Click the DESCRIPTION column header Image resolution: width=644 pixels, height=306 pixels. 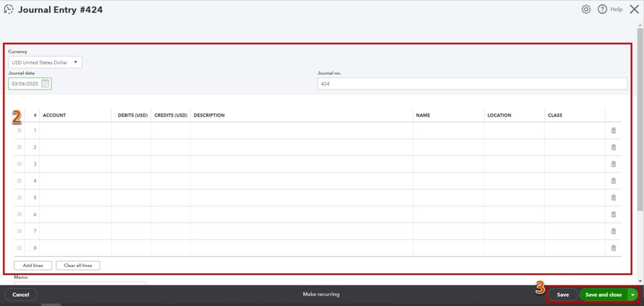[x=209, y=115]
